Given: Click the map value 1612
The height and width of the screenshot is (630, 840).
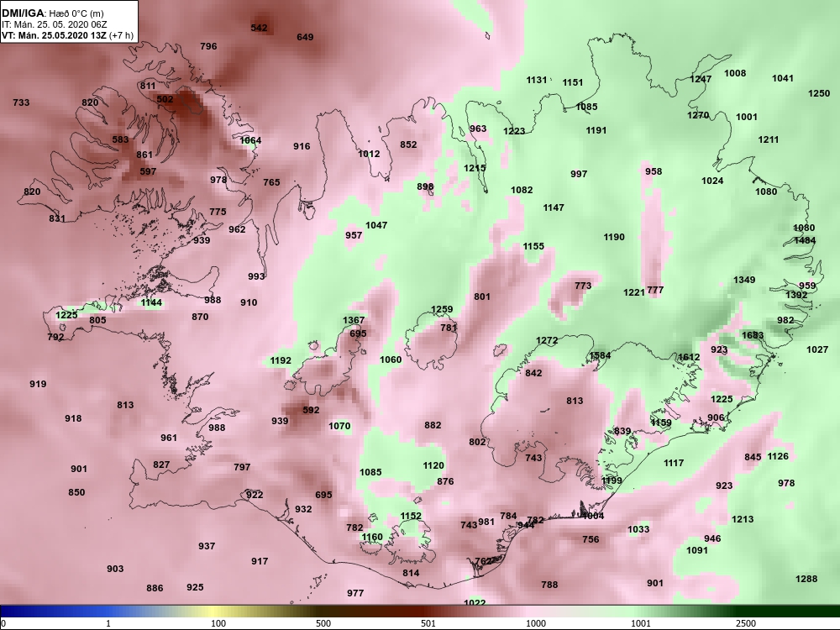Looking at the screenshot, I should (x=689, y=357).
